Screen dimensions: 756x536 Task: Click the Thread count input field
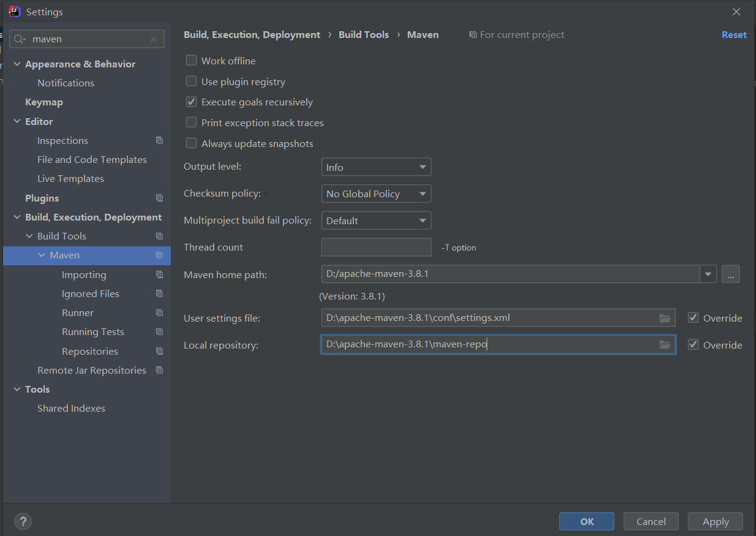(376, 247)
